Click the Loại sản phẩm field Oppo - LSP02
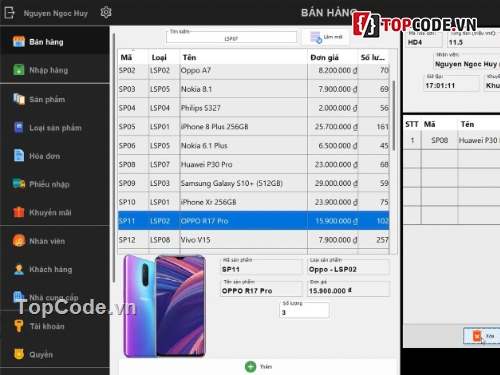This screenshot has height=375, width=500. pos(348,267)
